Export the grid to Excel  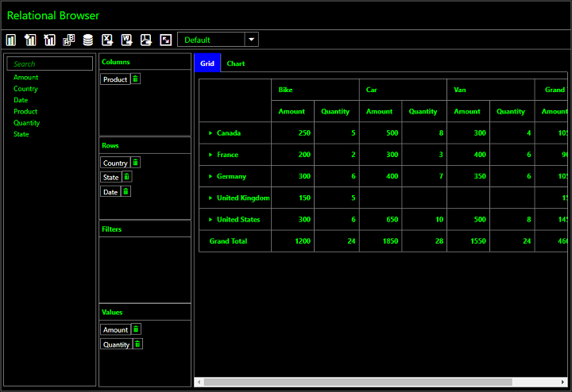tap(107, 40)
